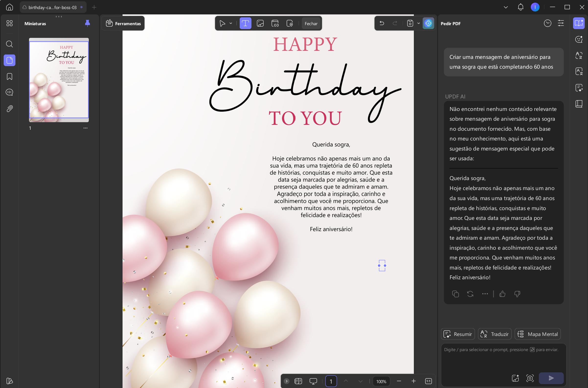
Task: Select the text editing tool
Action: 245,23
